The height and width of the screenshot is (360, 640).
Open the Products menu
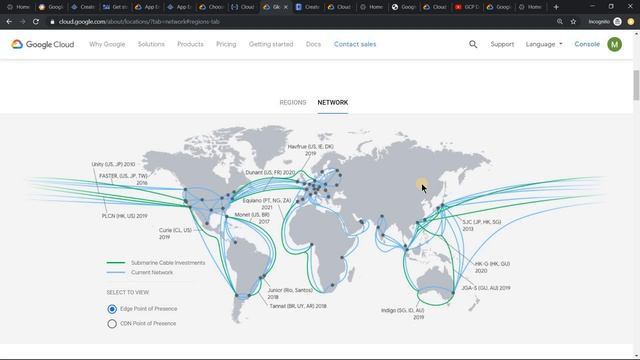(190, 44)
